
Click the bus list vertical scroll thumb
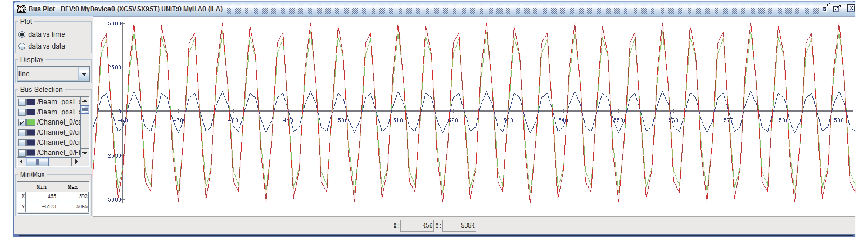[x=85, y=110]
